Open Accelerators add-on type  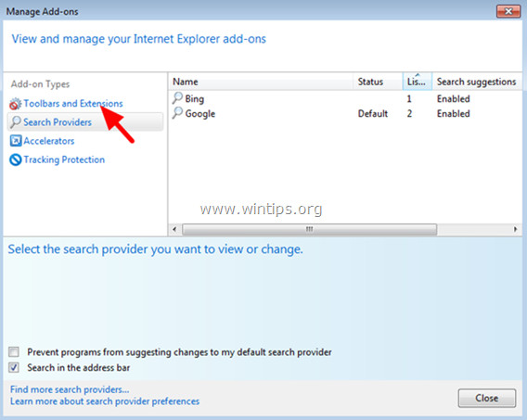49,141
